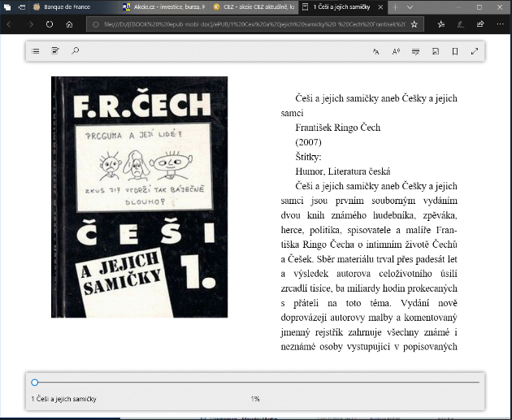
Task: Click the site info icon in address bar
Action: pos(95,24)
